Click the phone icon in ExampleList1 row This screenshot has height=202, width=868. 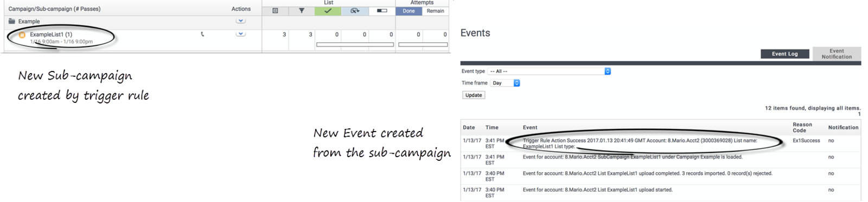(202, 34)
